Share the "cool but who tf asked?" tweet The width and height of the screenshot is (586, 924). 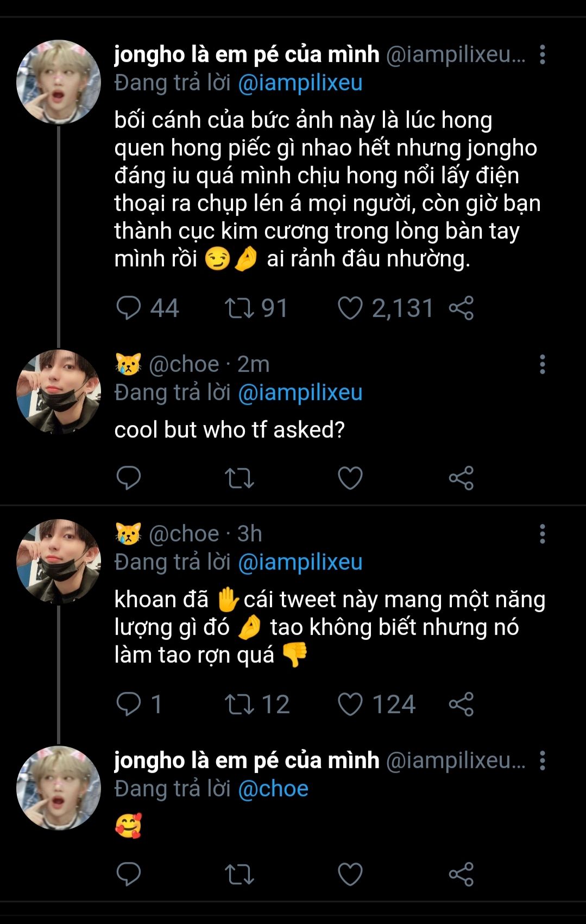point(461,478)
